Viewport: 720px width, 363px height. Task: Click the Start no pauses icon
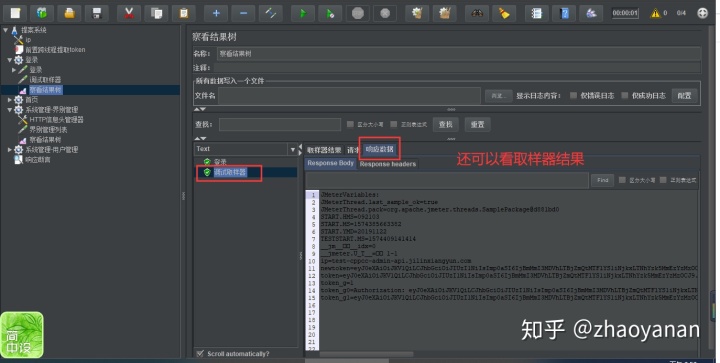[331, 13]
